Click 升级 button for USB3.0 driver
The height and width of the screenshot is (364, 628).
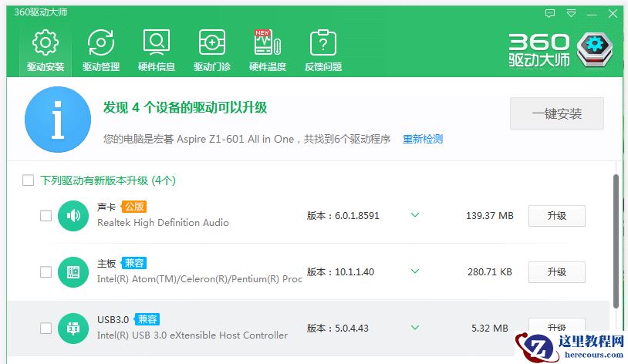557,325
